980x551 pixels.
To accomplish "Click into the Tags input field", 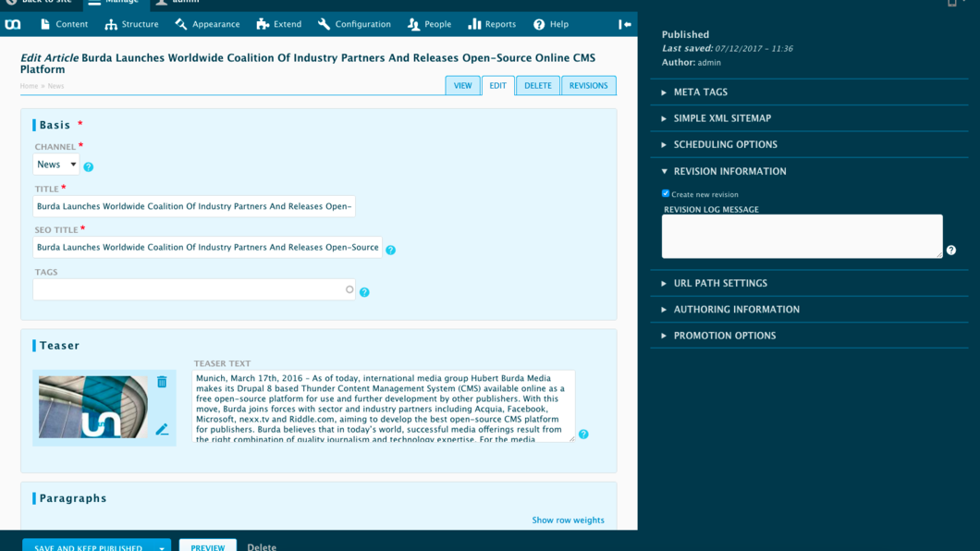I will click(x=194, y=289).
